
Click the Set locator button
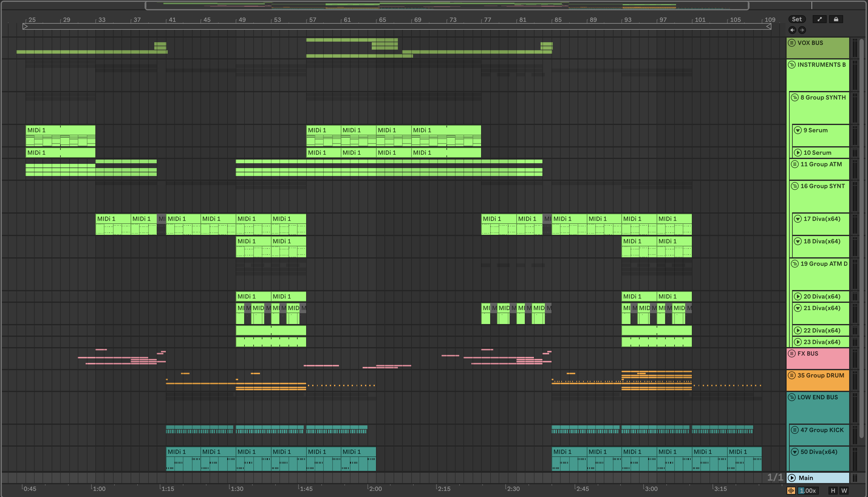[797, 19]
